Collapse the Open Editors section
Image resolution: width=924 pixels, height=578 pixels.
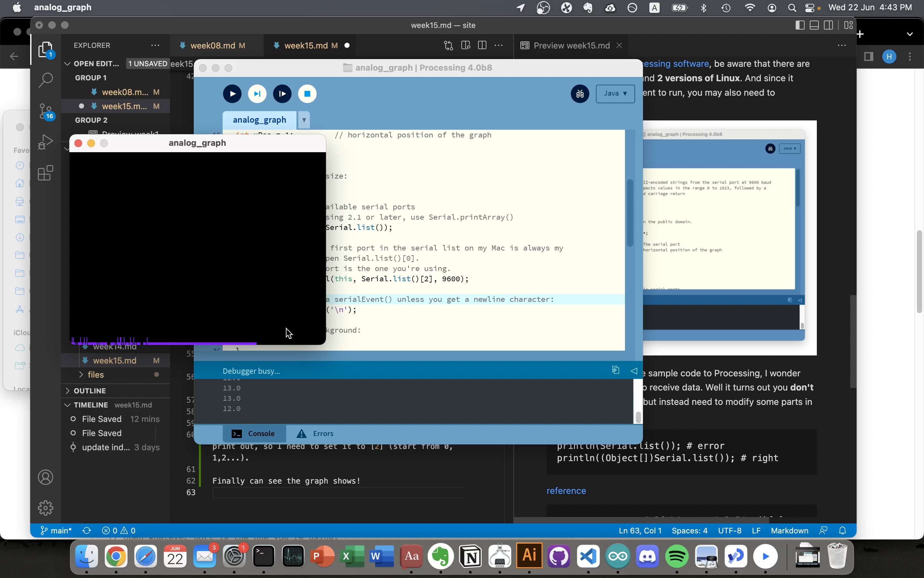pos(68,64)
